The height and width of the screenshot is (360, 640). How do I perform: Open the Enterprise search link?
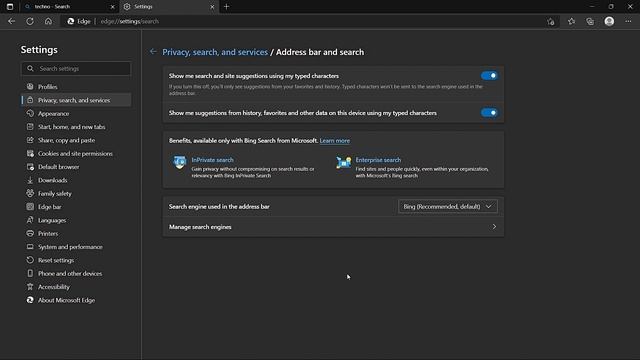pos(378,160)
